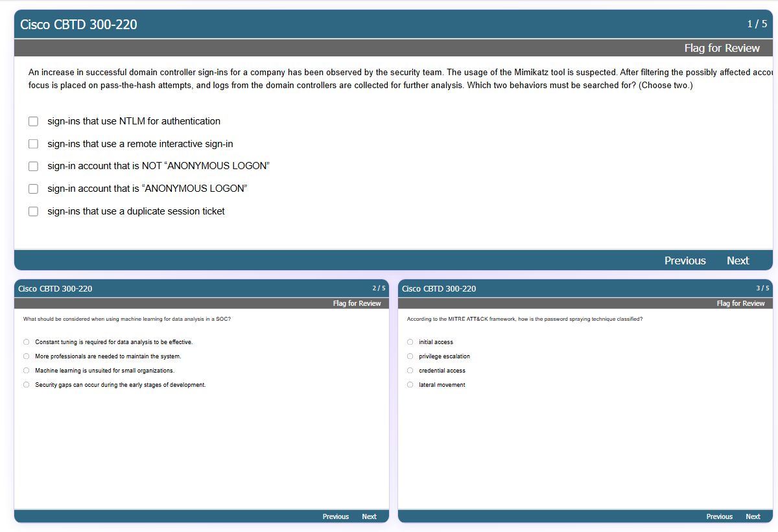778x532 pixels.
Task: Click the "2 / 5" question counter
Action: (379, 288)
